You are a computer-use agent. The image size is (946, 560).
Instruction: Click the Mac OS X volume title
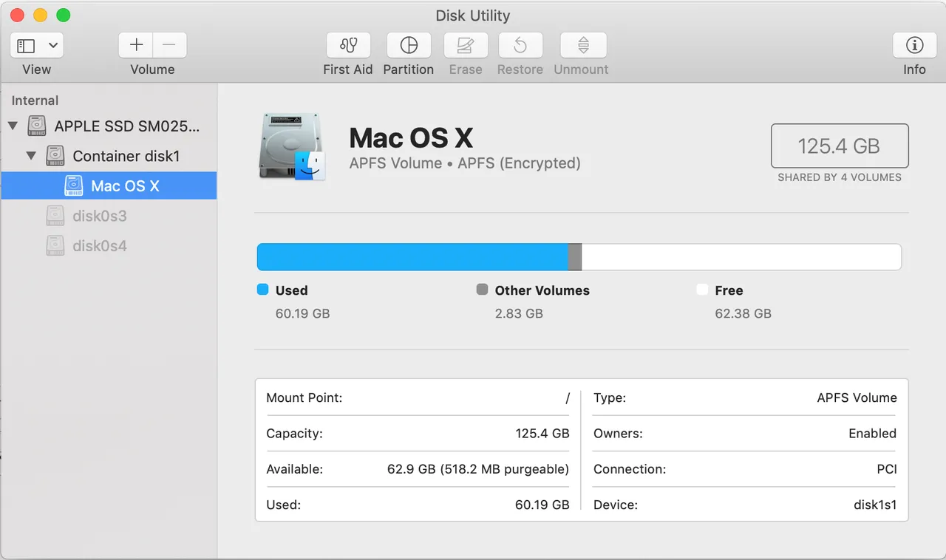(411, 137)
